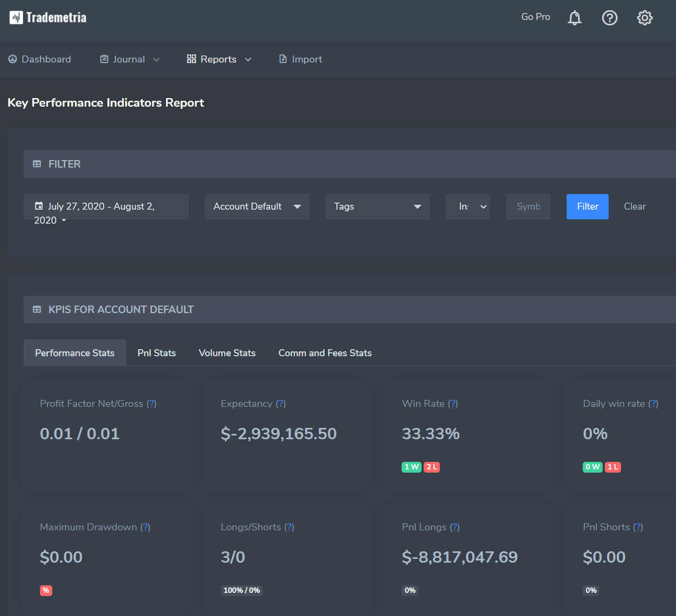Click help (?) next to Pnl Shorts
Image resolution: width=676 pixels, height=616 pixels.
coord(638,527)
